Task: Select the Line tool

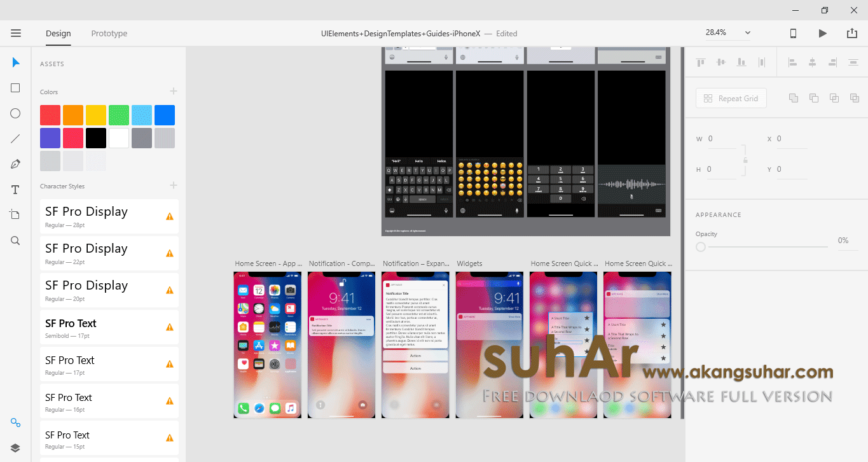Action: (15, 139)
